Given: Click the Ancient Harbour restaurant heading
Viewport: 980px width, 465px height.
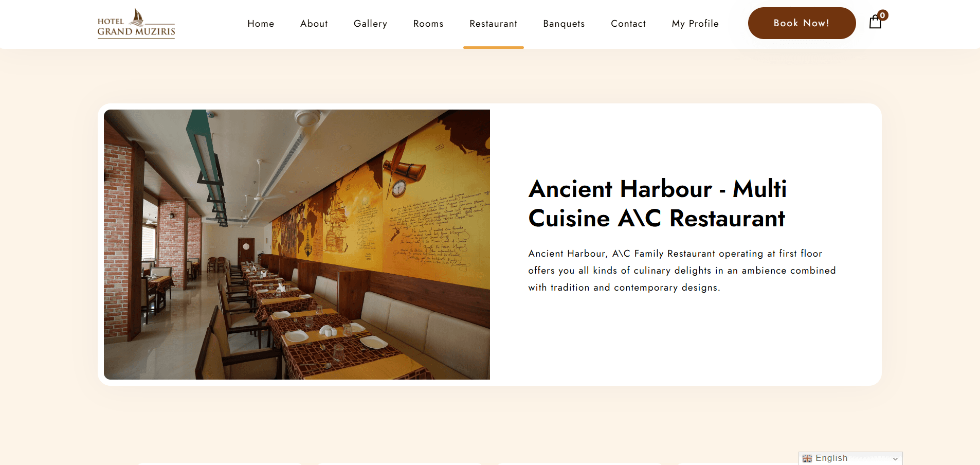Looking at the screenshot, I should click(658, 204).
